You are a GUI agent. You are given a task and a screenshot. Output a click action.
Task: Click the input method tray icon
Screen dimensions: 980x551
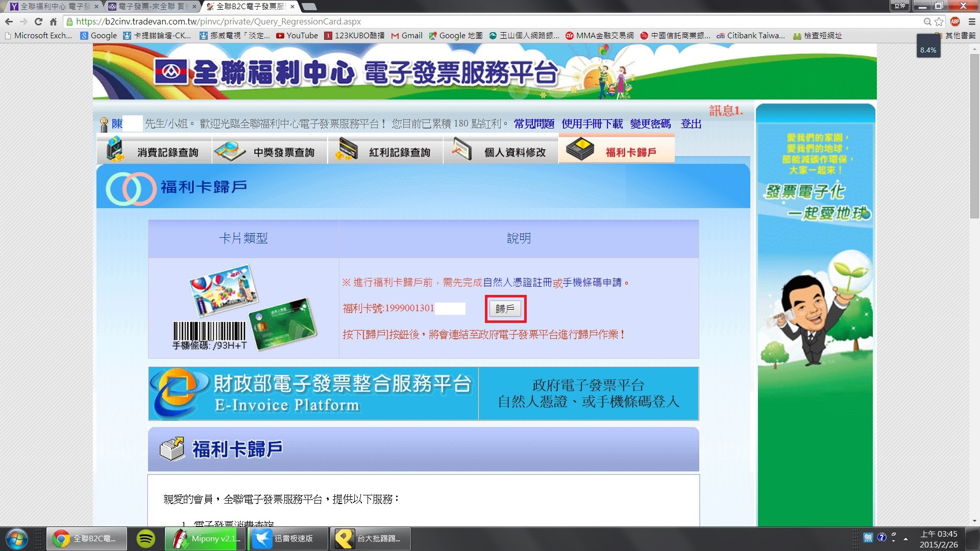pyautogui.click(x=868, y=537)
